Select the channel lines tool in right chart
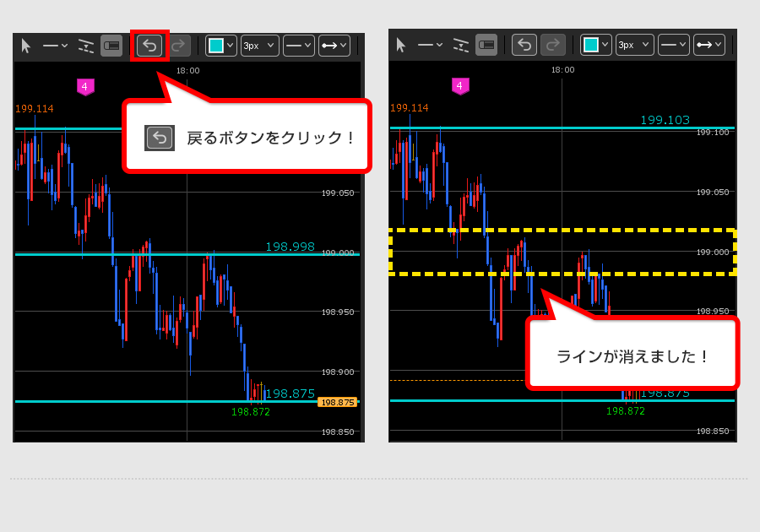The width and height of the screenshot is (760, 532). coord(461,45)
